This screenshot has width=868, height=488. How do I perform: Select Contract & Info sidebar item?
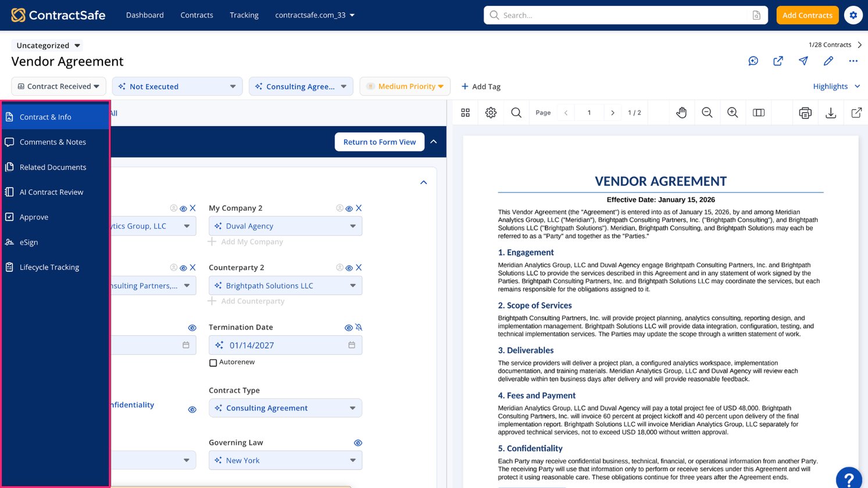coord(56,117)
